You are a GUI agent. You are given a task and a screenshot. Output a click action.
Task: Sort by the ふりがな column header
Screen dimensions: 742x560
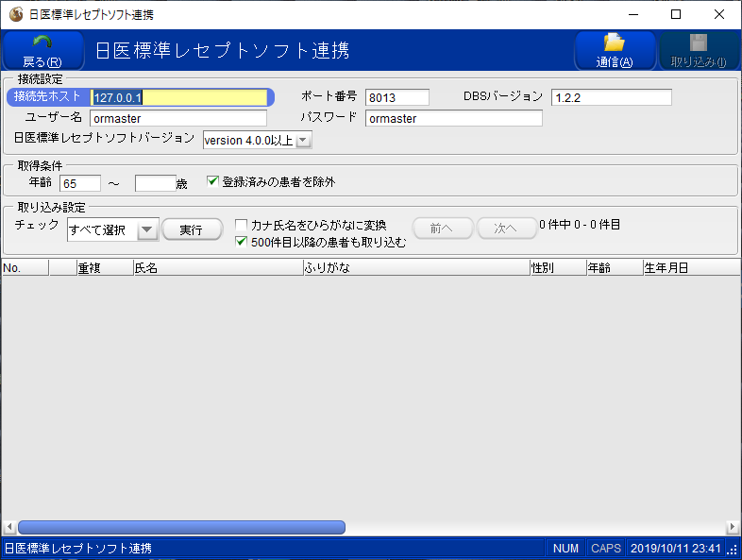415,268
